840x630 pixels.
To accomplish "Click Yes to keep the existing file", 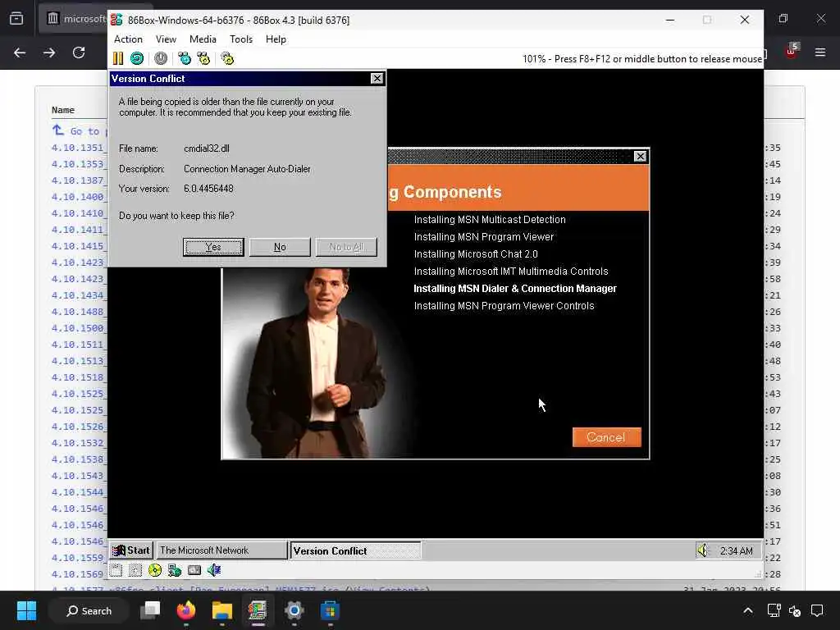I will coord(213,247).
